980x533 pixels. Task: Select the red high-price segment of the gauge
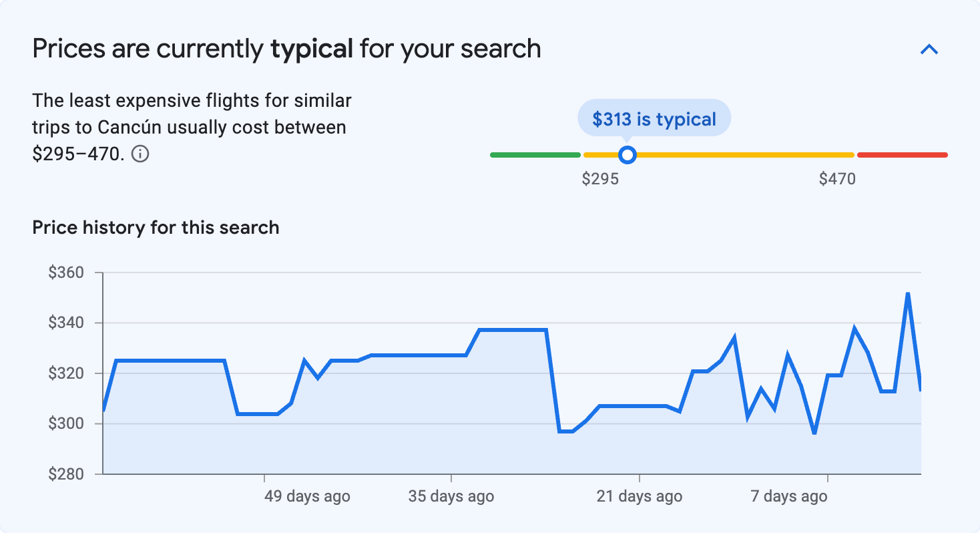point(901,154)
